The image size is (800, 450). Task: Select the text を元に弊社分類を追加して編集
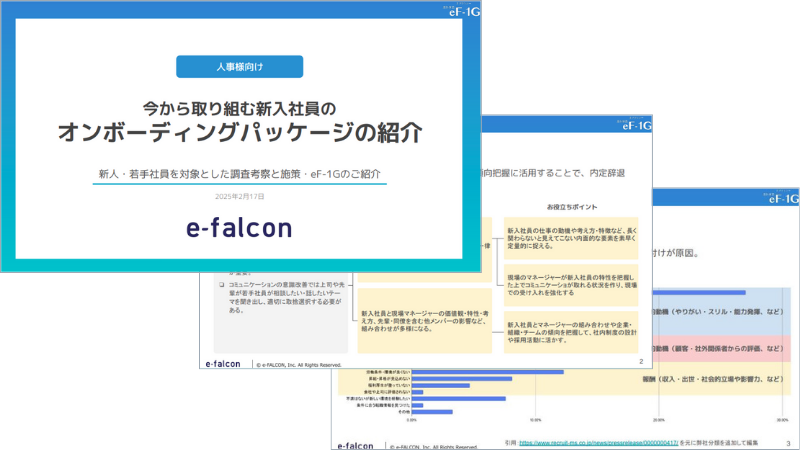(x=718, y=443)
